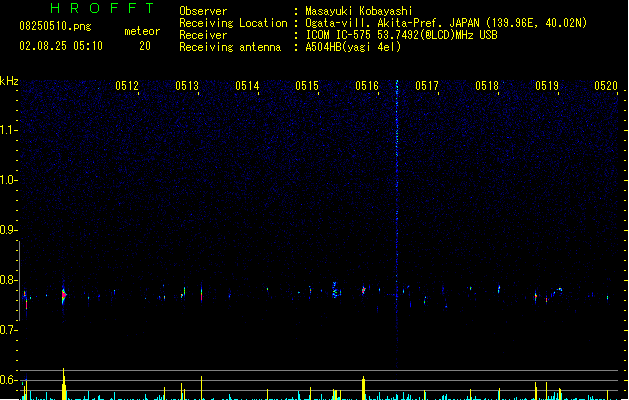Image resolution: width=629 pixels, height=400 pixels.
Task: Click the observer name Masayuki Kobayashi
Action: 359,11
